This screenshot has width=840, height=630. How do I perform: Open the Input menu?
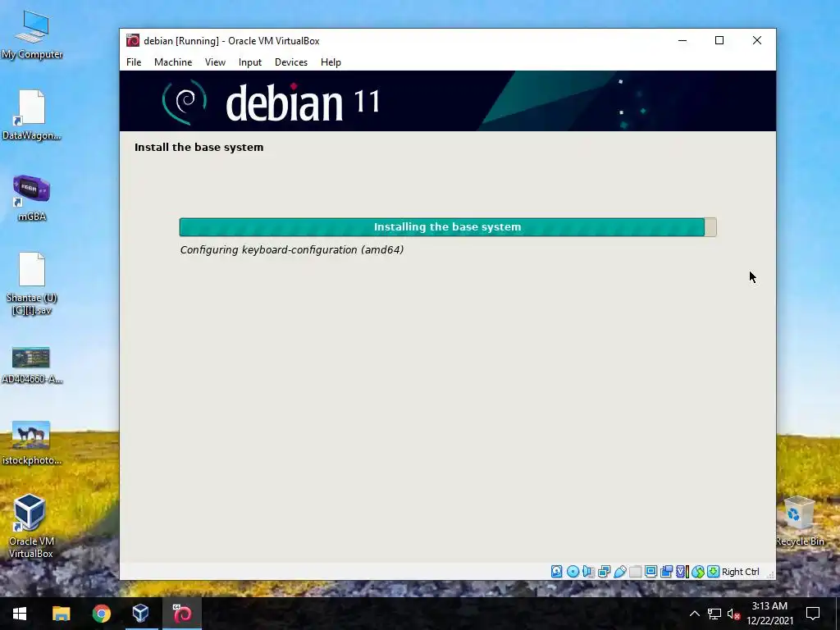pos(250,62)
